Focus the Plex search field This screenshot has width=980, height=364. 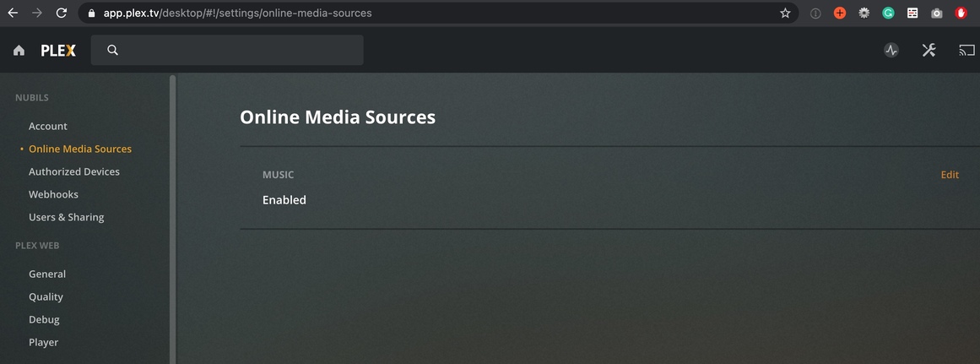pyautogui.click(x=227, y=50)
